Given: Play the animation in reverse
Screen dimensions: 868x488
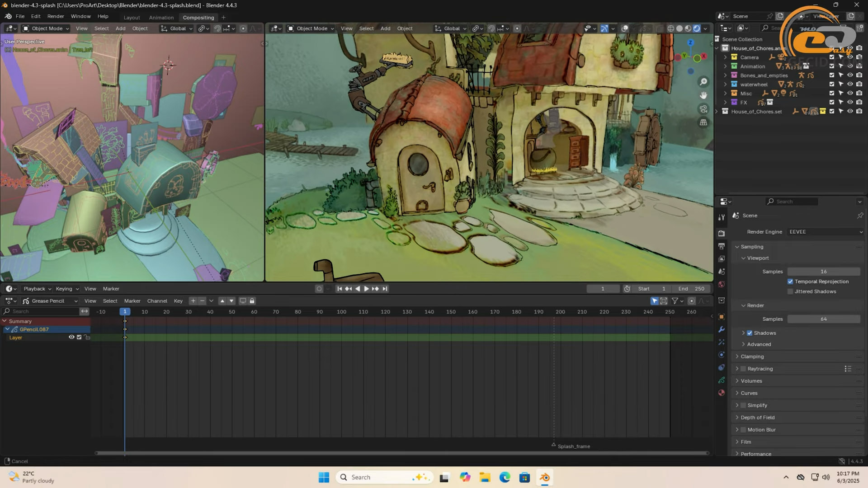Looking at the screenshot, I should tap(358, 289).
